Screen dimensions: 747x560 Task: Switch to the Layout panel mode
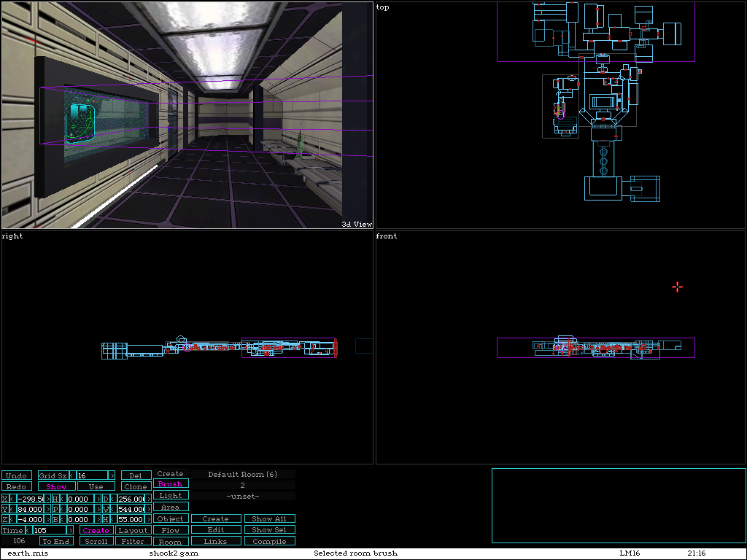tap(133, 530)
